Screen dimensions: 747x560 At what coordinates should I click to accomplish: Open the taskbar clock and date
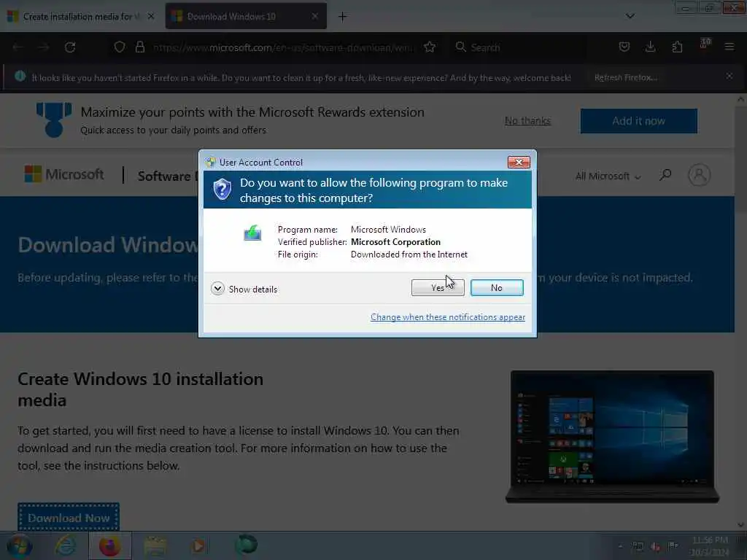710,546
